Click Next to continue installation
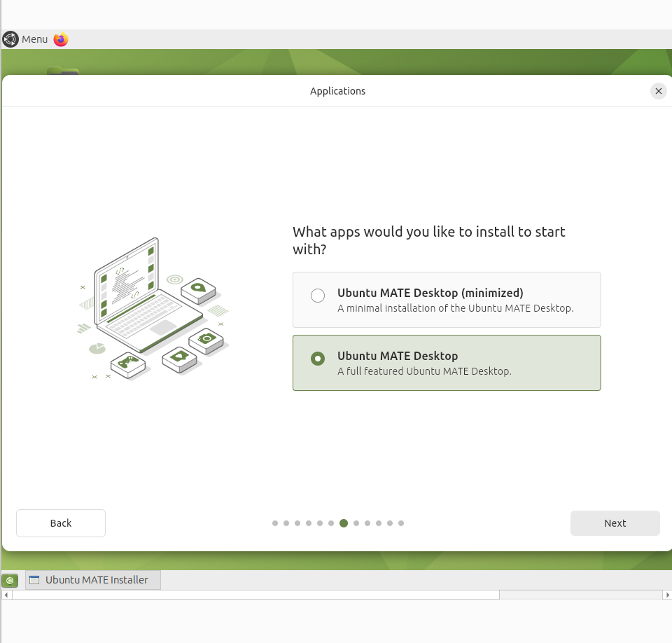672x643 pixels. pos(615,523)
